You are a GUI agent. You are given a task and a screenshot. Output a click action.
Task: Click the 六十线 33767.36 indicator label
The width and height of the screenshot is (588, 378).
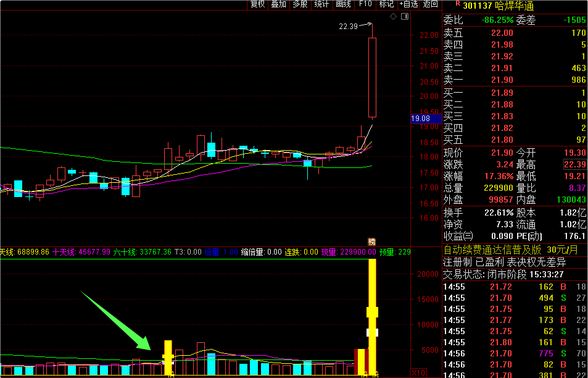142,252
